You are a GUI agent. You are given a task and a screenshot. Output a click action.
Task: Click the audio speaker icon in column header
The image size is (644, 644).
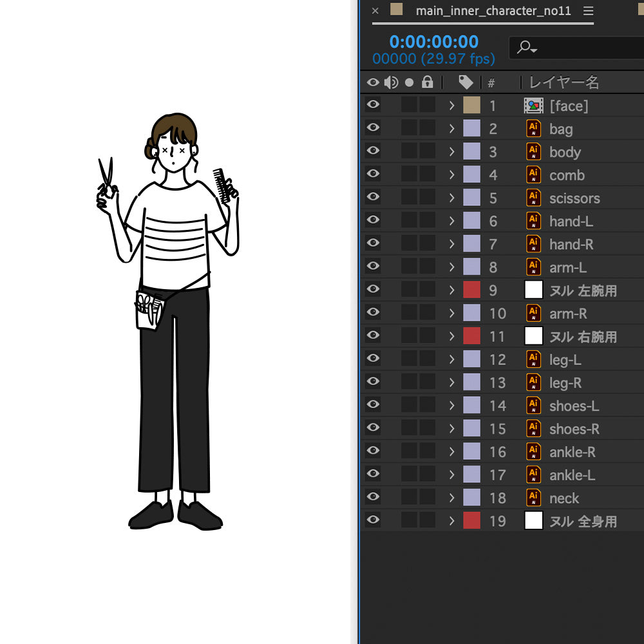pyautogui.click(x=391, y=82)
